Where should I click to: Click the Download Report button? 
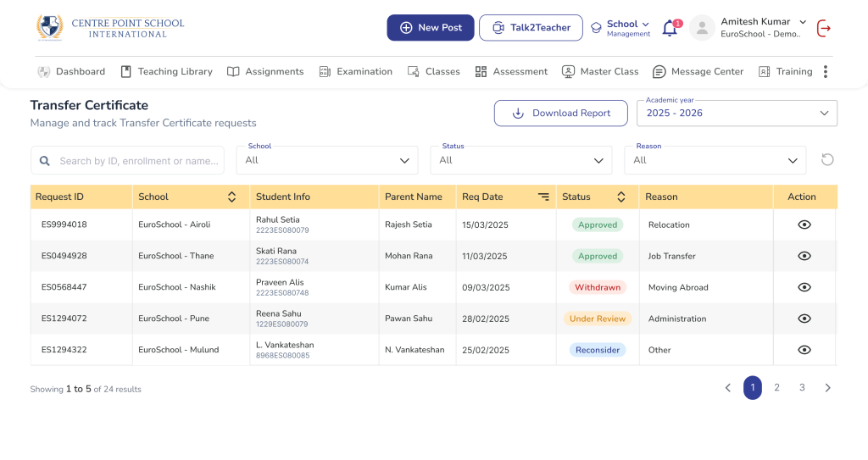click(561, 114)
